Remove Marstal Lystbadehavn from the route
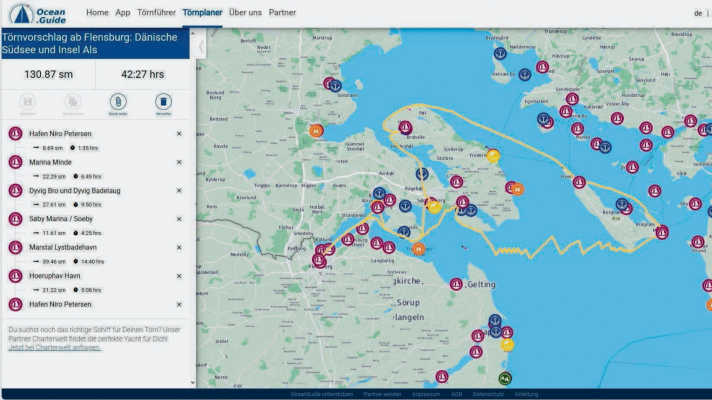The image size is (712, 400). tap(179, 247)
